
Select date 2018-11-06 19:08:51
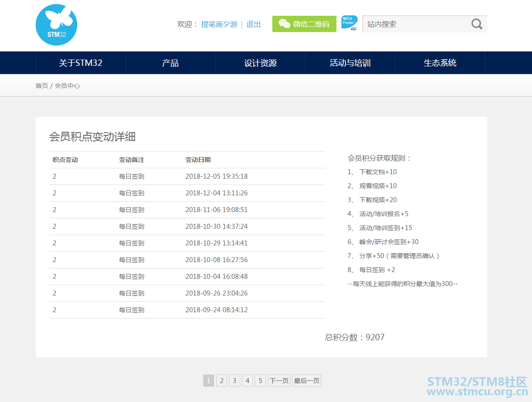(216, 210)
